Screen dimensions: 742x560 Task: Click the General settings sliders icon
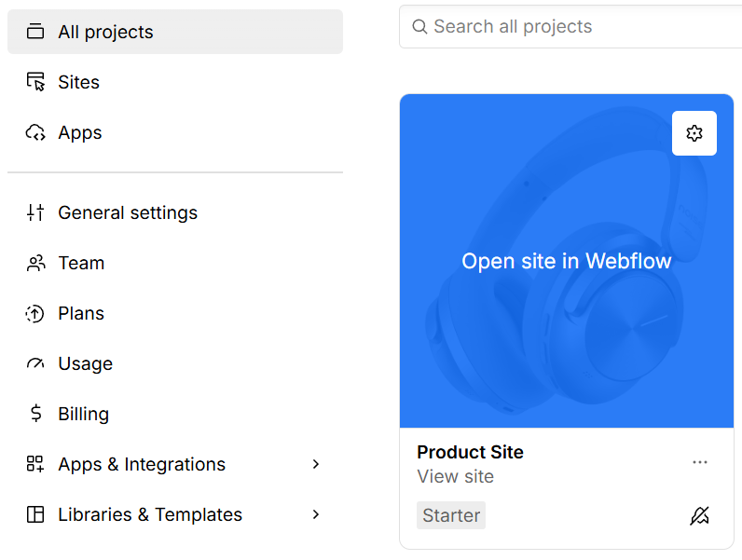[35, 212]
